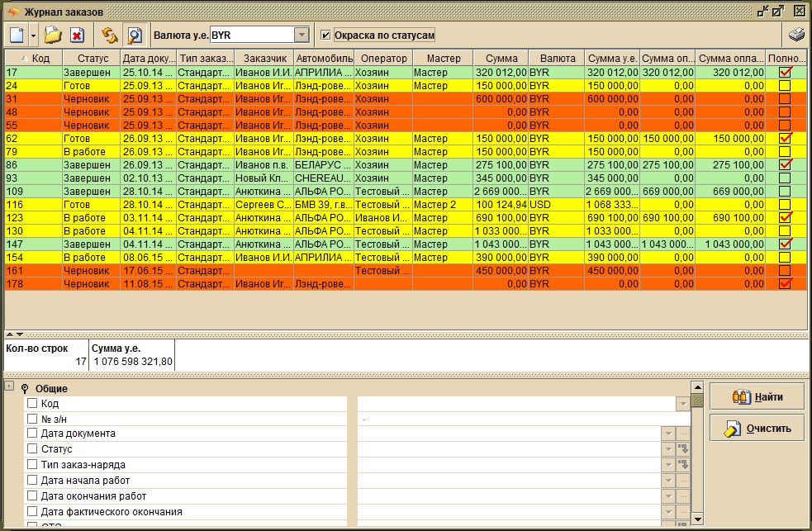Sort by the Заказчик column header
This screenshot has height=531, width=812.
pyautogui.click(x=264, y=59)
